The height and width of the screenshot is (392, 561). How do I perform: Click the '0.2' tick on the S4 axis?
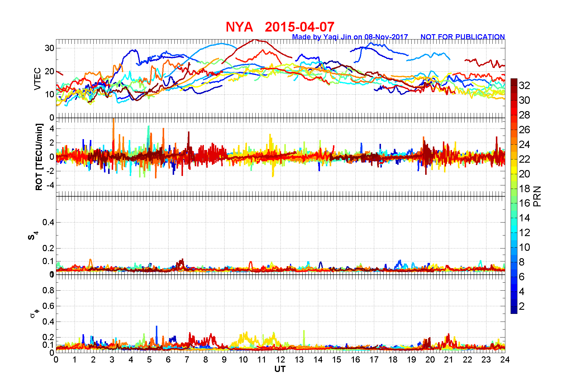tap(48, 248)
